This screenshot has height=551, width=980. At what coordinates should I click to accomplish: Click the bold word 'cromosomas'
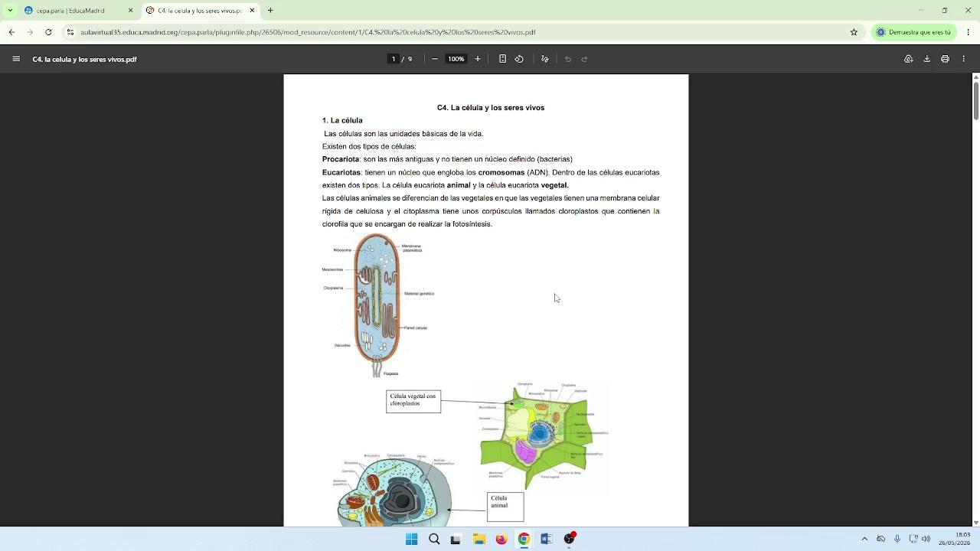(501, 172)
